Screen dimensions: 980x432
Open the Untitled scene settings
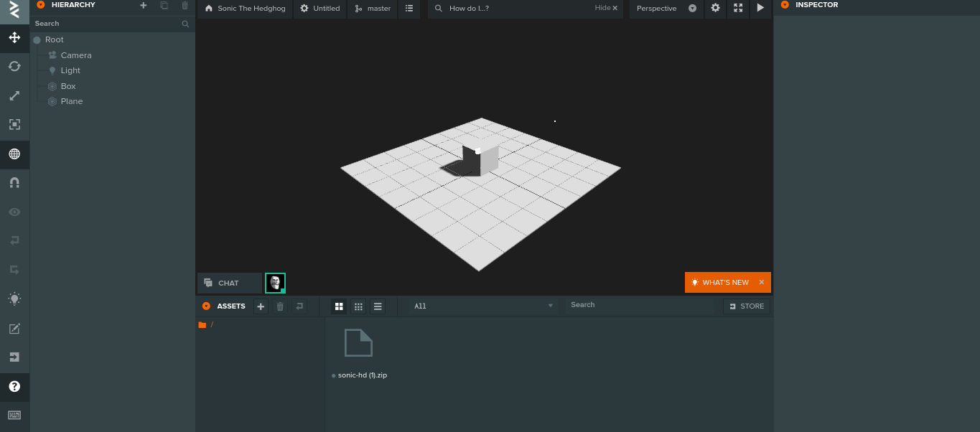coord(319,9)
